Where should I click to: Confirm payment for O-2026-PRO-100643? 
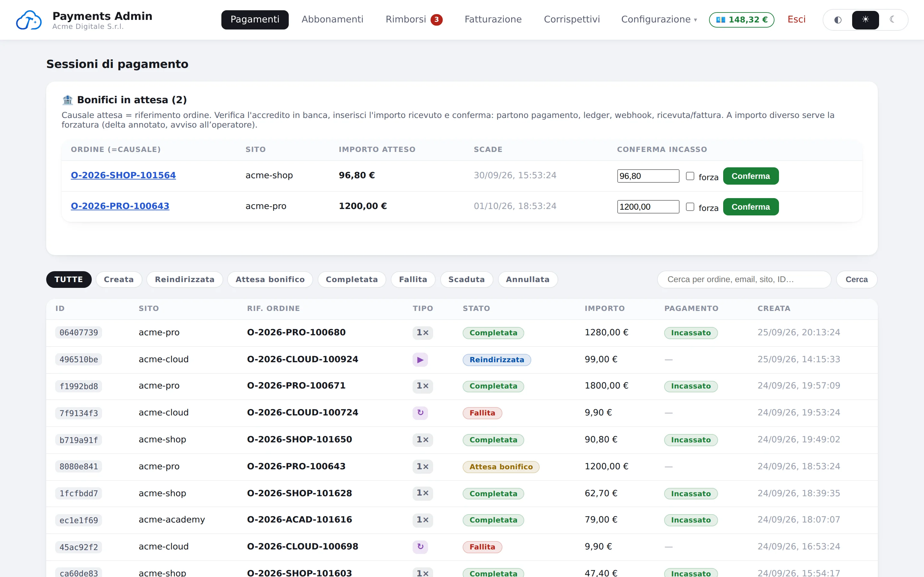pyautogui.click(x=751, y=207)
